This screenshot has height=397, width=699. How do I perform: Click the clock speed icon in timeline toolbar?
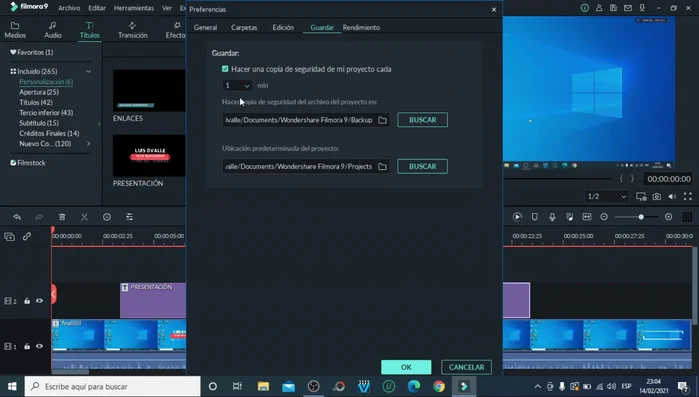107,217
